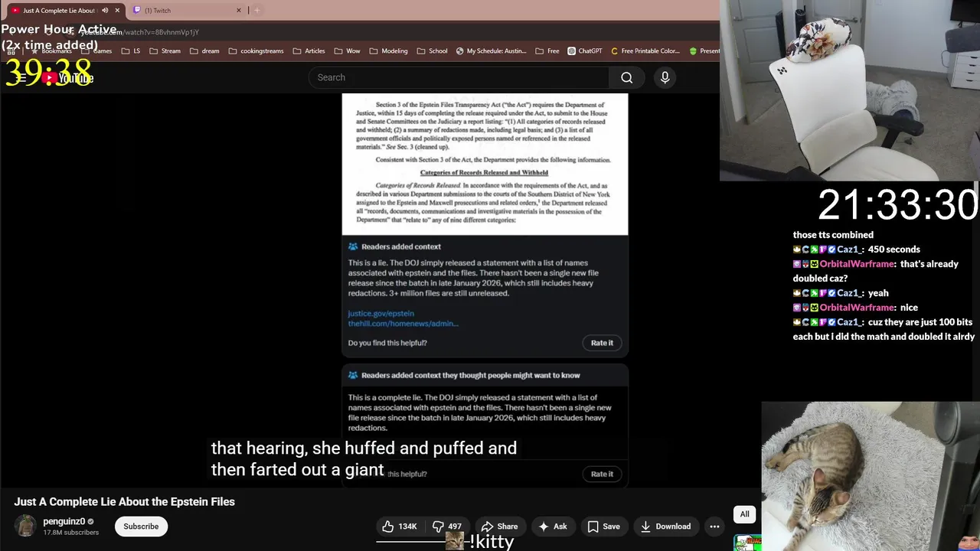Click first Rate it button in video
Image resolution: width=980 pixels, height=551 pixels.
click(x=602, y=343)
